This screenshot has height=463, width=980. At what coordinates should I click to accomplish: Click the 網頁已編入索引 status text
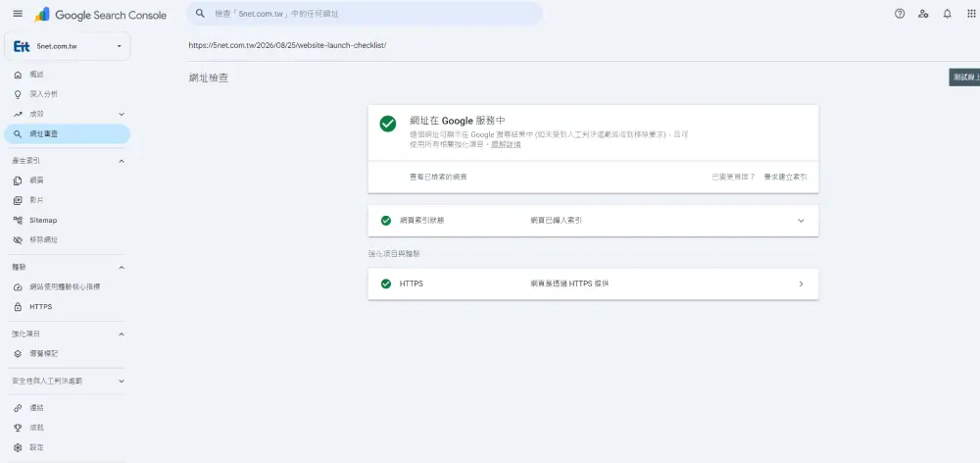click(557, 221)
